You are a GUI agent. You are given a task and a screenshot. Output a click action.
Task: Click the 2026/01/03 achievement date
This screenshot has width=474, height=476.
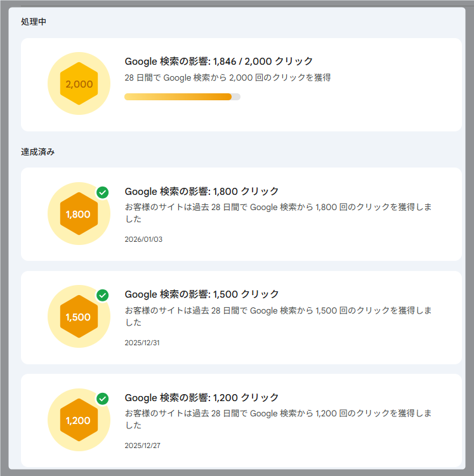143,239
